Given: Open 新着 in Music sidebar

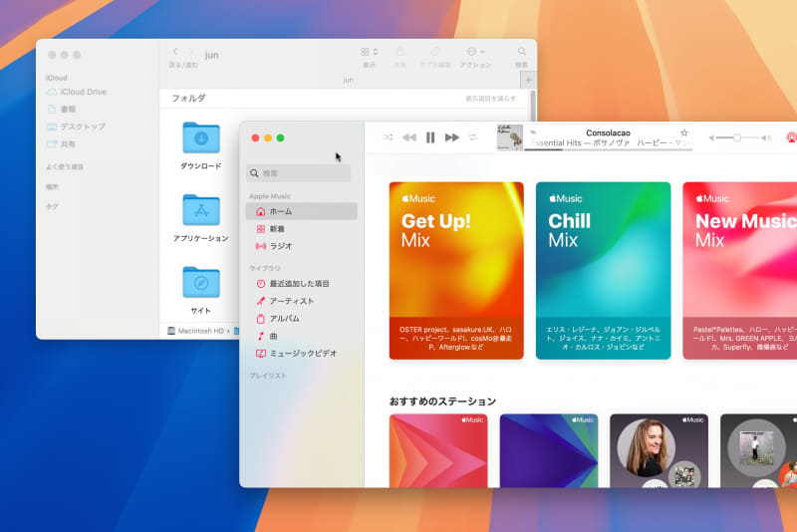Looking at the screenshot, I should 302,229.
